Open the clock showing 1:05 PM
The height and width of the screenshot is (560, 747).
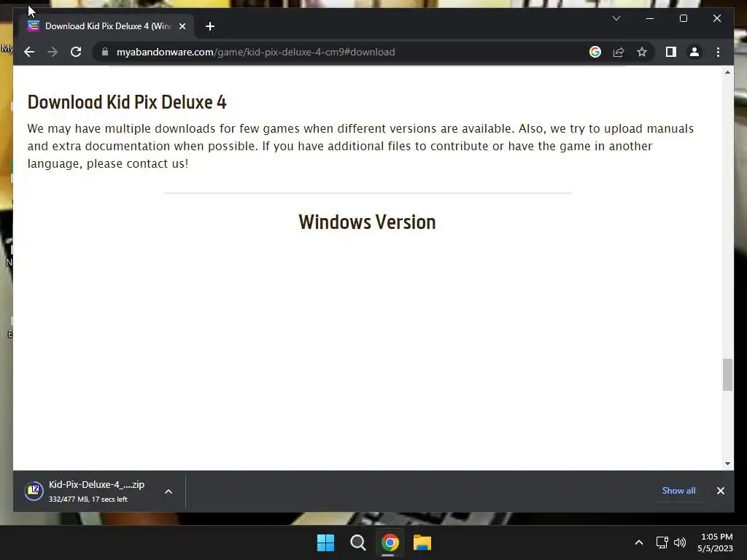715,542
